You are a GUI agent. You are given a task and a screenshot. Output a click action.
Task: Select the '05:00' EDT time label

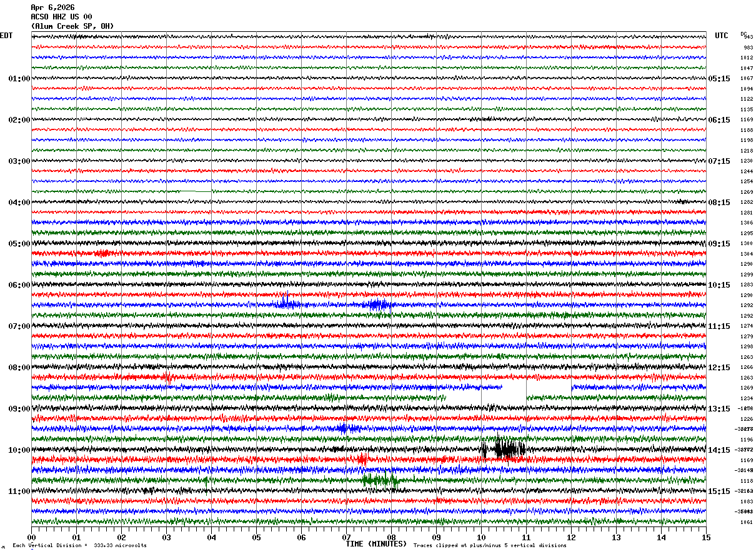(x=19, y=244)
